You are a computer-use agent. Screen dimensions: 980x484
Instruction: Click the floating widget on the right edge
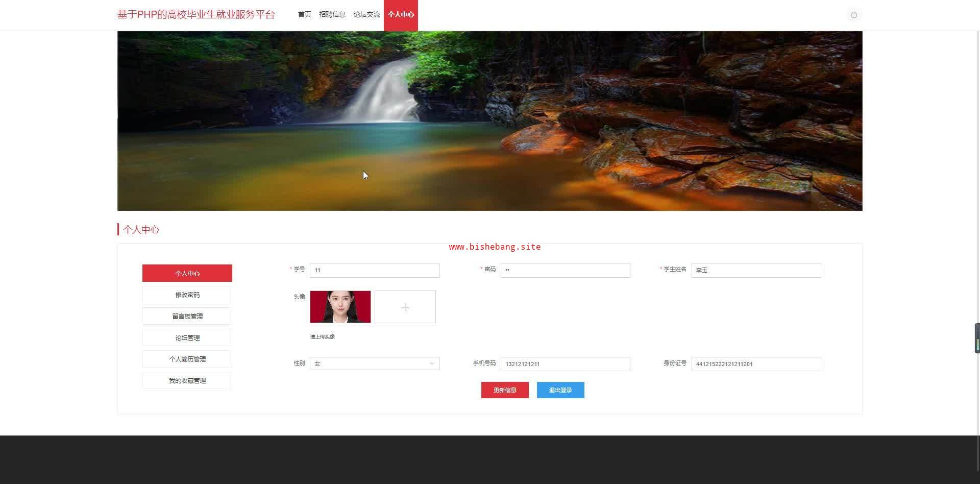(x=977, y=338)
